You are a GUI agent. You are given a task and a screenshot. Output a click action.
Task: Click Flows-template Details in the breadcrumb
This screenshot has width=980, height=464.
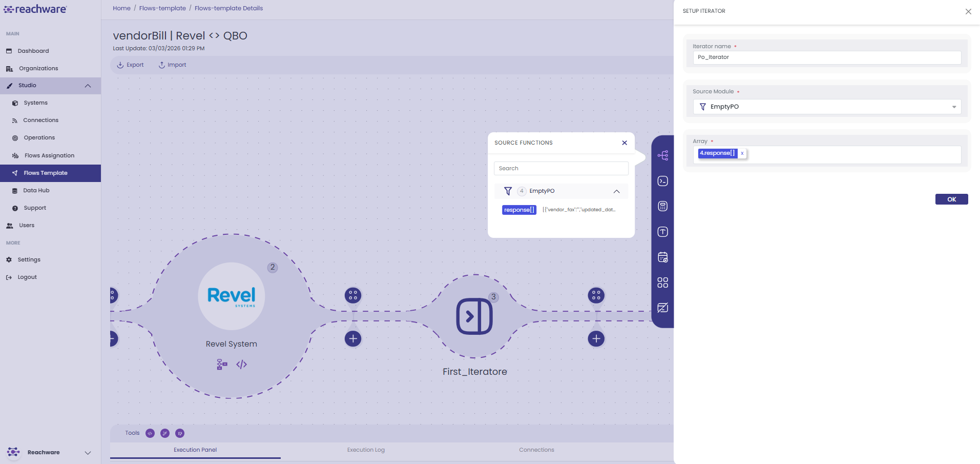click(x=228, y=8)
